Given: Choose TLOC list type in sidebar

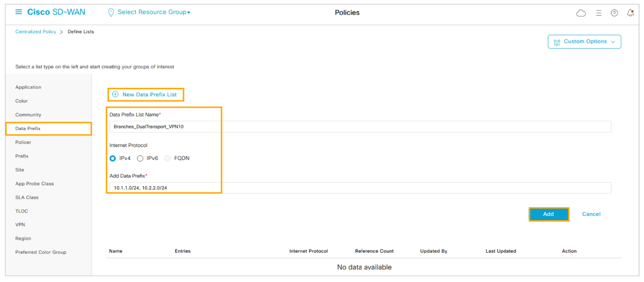Looking at the screenshot, I should [x=22, y=211].
